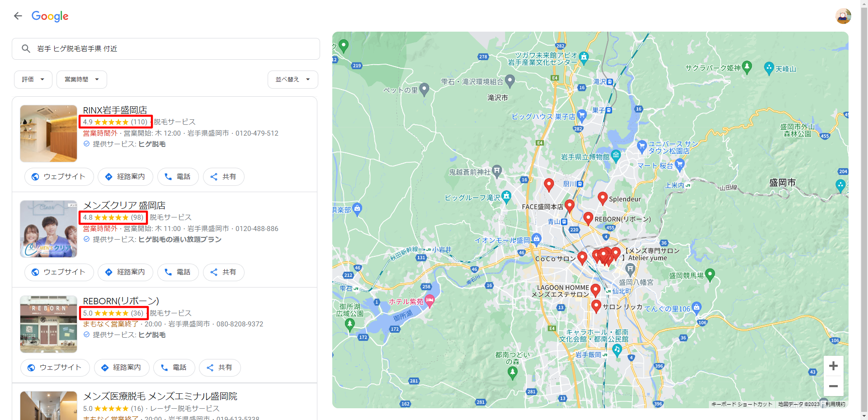Select the LAGOON HOMME map pin
868x420 pixels.
pyautogui.click(x=595, y=290)
